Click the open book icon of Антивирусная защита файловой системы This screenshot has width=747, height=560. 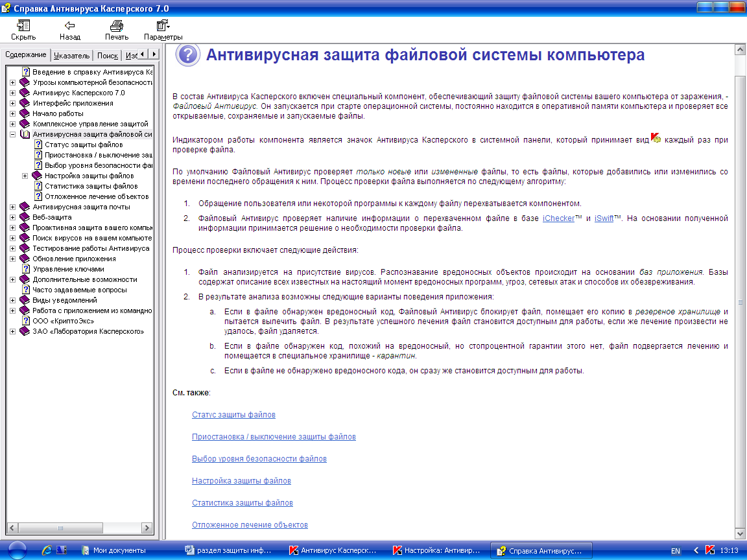click(x=25, y=134)
